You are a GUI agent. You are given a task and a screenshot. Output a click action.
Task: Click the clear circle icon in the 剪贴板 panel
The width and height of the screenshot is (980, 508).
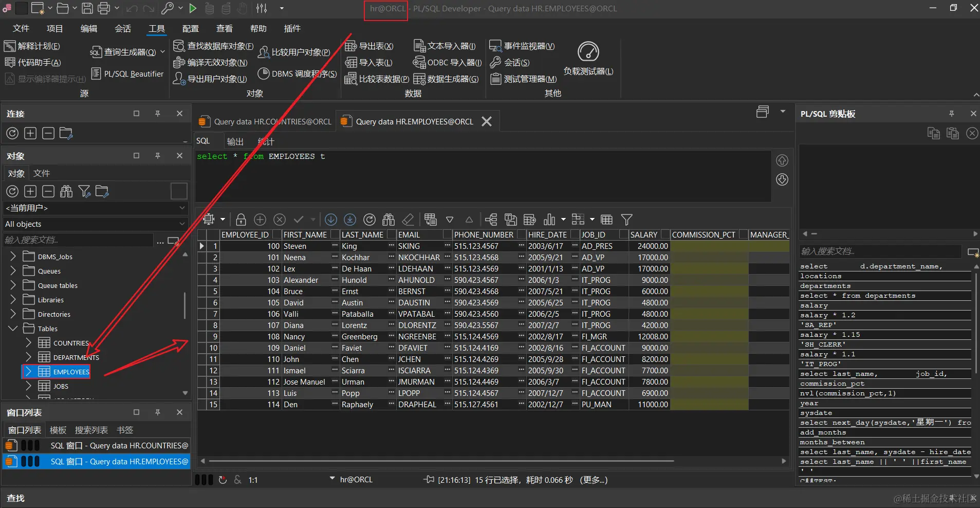tap(972, 133)
